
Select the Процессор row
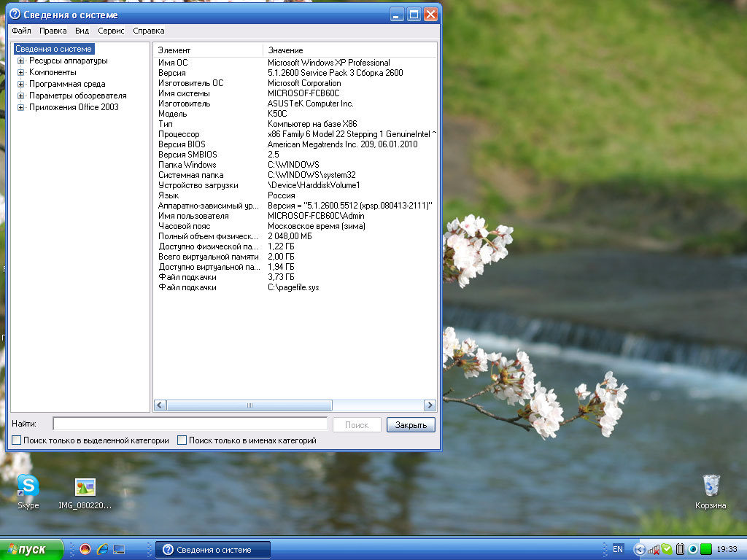[x=295, y=134]
